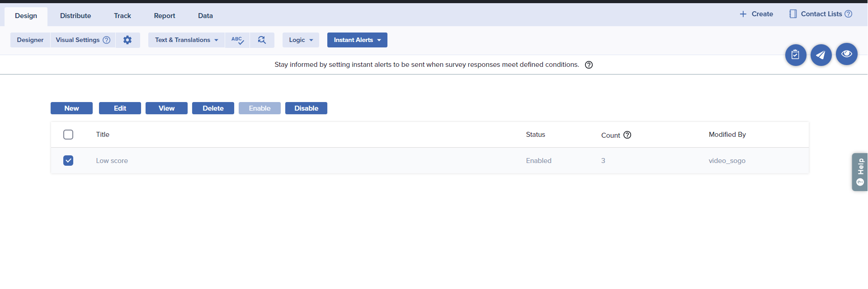Click the clipboard checklist round button
The height and width of the screenshot is (289, 868).
click(795, 55)
